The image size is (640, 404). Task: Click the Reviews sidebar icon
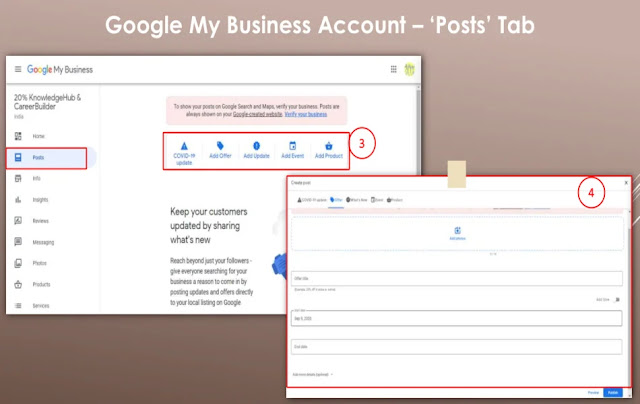tap(18, 221)
